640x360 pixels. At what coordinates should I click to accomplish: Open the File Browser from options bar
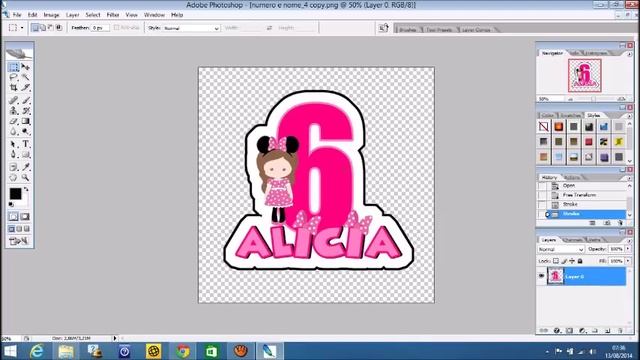[384, 28]
